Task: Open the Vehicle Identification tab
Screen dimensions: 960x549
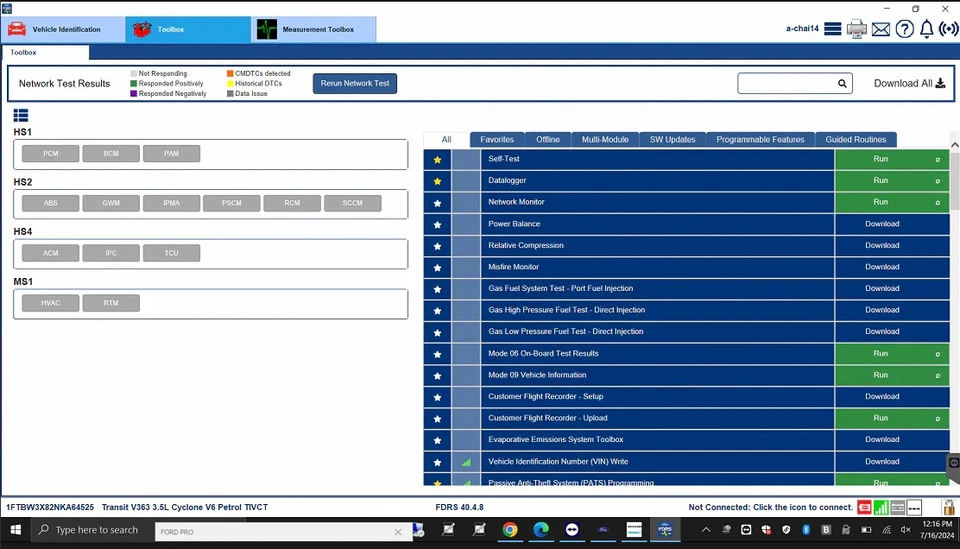Action: pos(62,29)
